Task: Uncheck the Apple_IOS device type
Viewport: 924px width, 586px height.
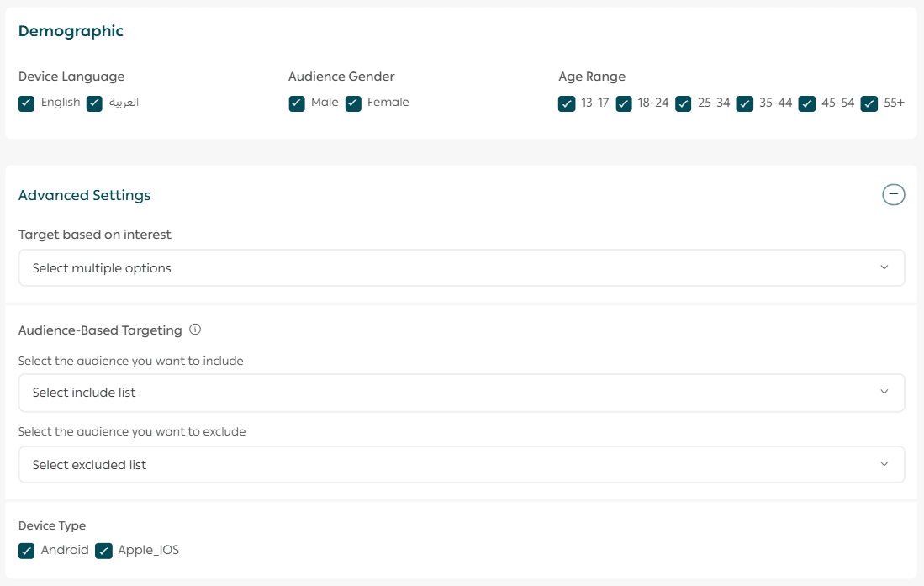Action: 103,552
